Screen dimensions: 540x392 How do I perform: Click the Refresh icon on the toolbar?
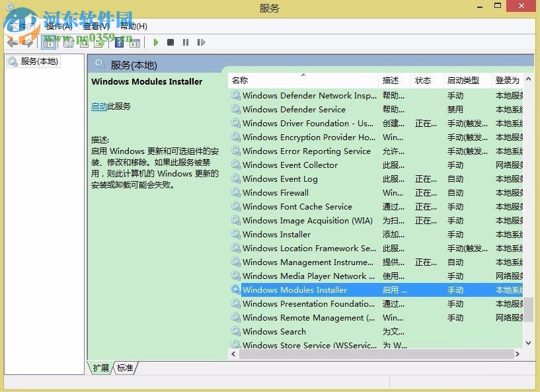pos(85,42)
